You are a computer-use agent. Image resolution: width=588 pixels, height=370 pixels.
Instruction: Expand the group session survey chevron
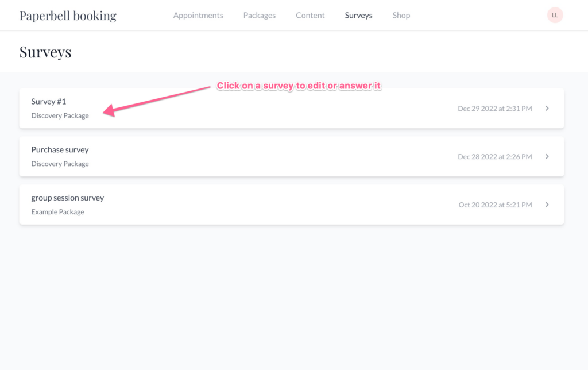(x=547, y=205)
